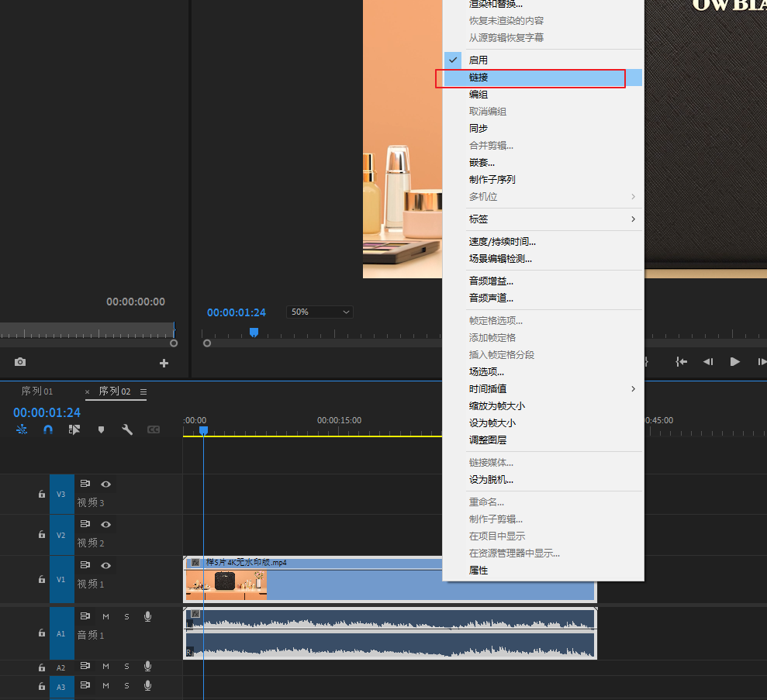Solo audio track A2

[x=126, y=666]
